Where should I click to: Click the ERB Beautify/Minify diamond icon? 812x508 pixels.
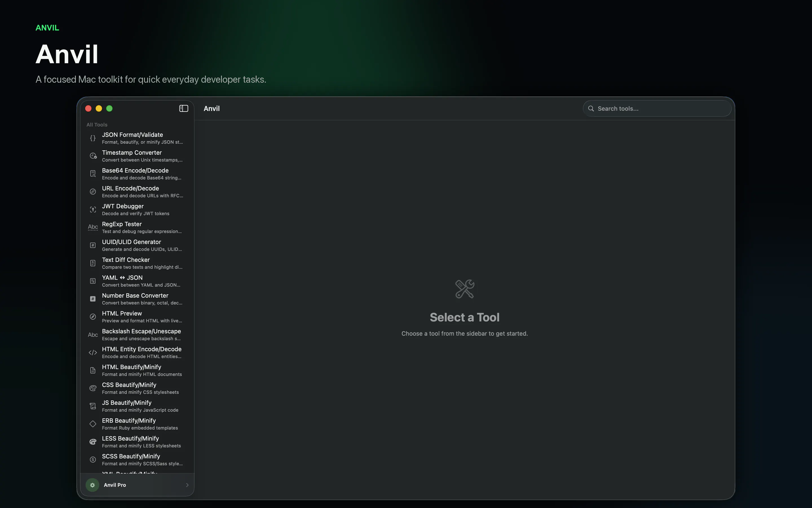pos(93,424)
